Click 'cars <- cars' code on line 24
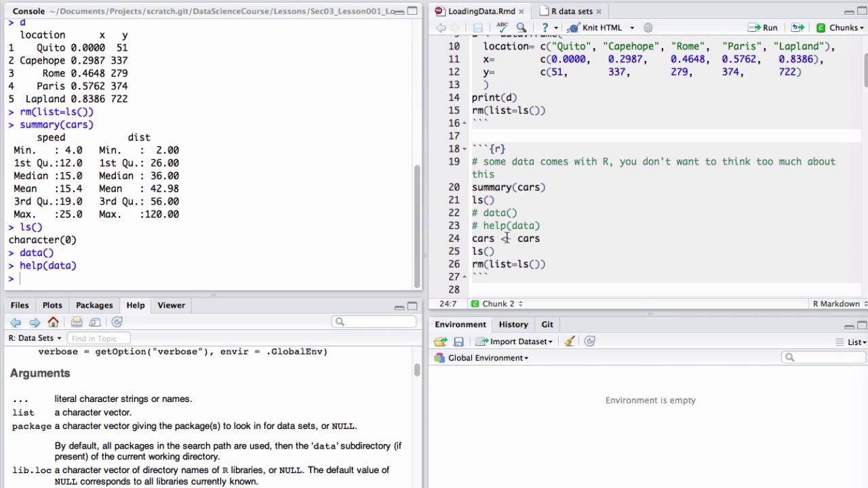The image size is (868, 488). click(506, 239)
